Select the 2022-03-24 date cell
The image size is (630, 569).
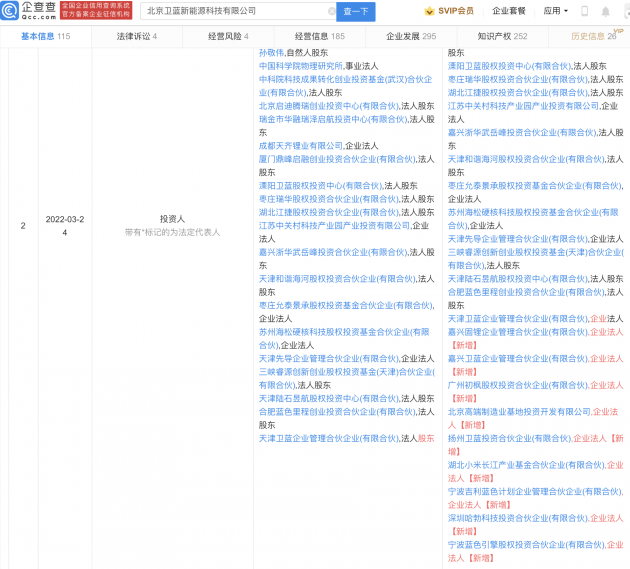pos(65,225)
